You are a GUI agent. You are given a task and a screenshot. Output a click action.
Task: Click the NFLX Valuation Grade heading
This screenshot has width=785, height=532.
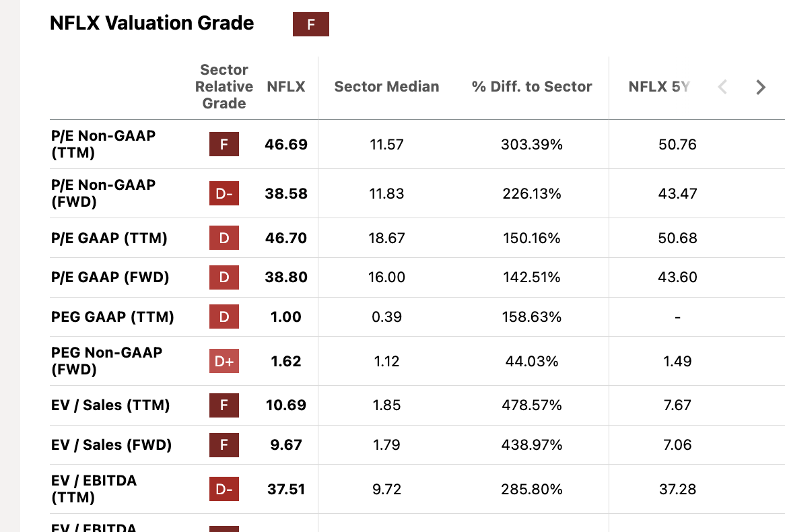[152, 24]
